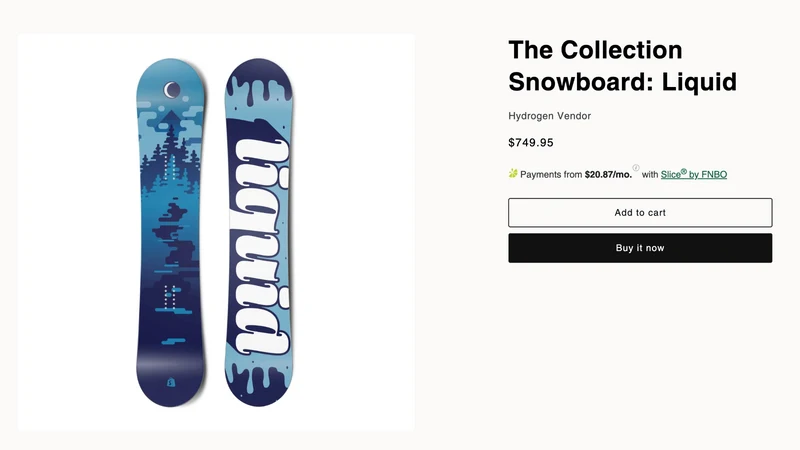Click the Payments from text

[x=551, y=174]
